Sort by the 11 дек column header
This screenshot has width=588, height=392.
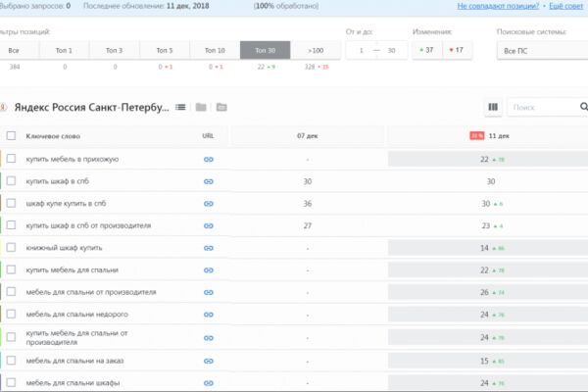pyautogui.click(x=499, y=136)
